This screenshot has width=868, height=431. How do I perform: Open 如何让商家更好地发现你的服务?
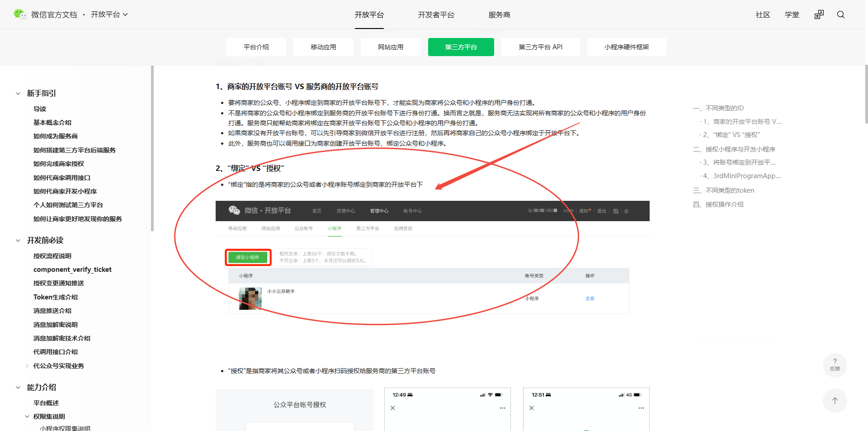tap(78, 219)
